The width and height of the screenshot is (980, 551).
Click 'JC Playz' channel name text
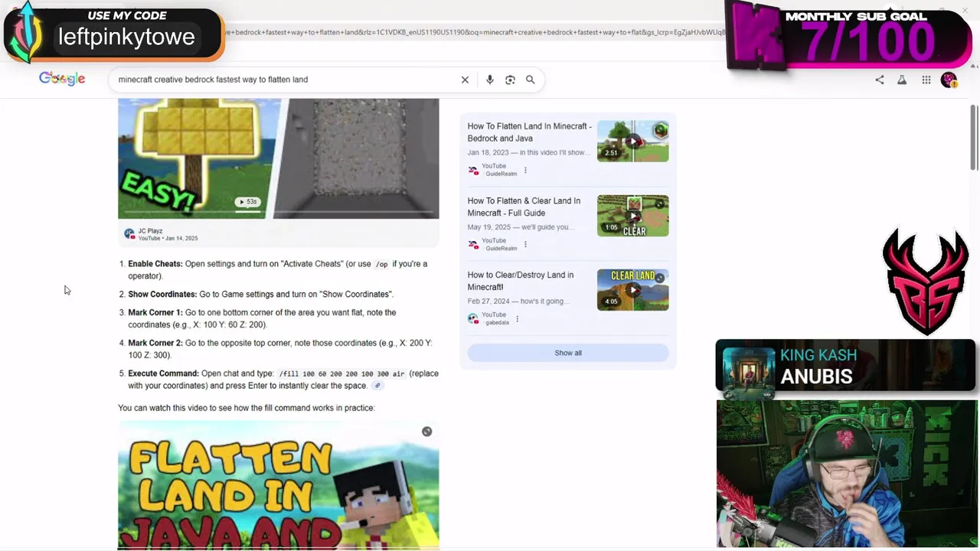point(150,231)
